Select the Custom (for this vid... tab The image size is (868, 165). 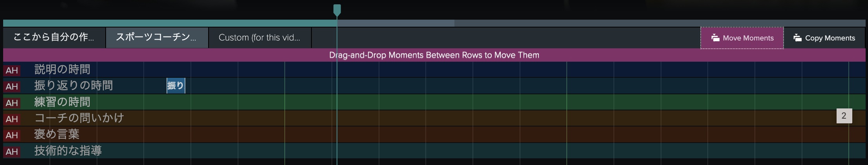(x=259, y=38)
